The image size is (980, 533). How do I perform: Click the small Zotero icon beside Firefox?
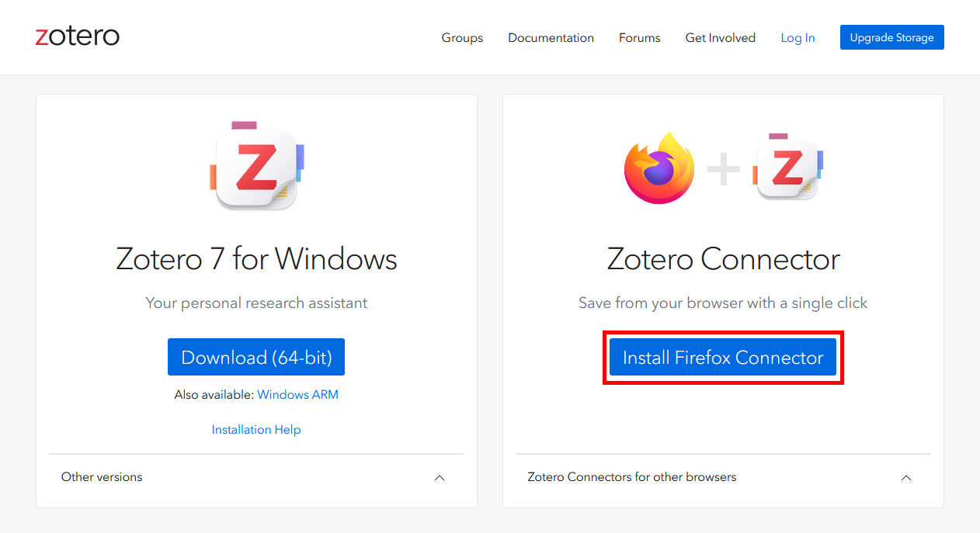pyautogui.click(x=787, y=168)
